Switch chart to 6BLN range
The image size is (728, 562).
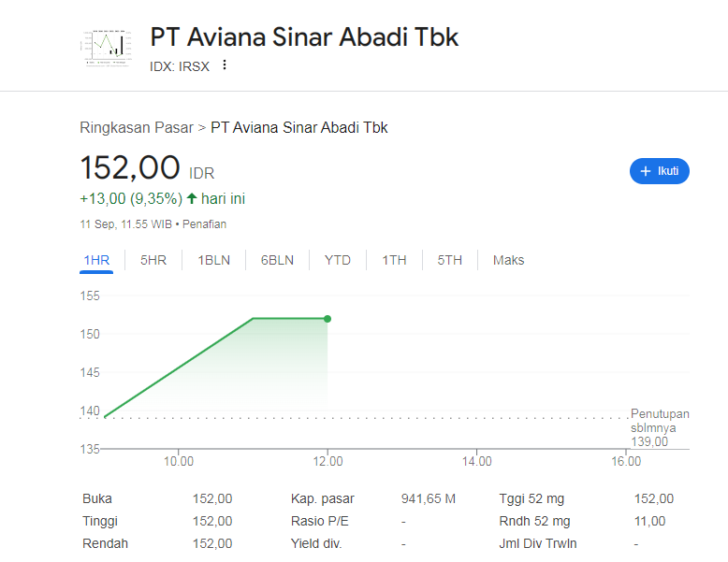(x=277, y=260)
